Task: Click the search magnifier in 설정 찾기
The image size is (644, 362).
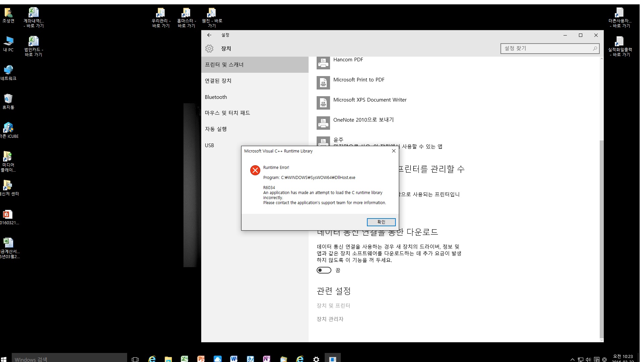Action: coord(595,48)
